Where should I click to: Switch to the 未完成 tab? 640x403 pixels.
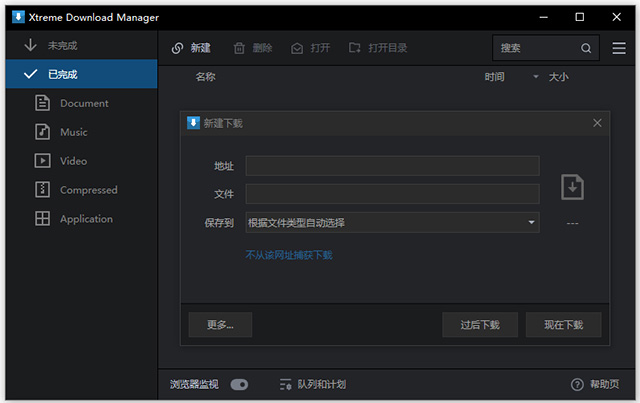[x=62, y=45]
